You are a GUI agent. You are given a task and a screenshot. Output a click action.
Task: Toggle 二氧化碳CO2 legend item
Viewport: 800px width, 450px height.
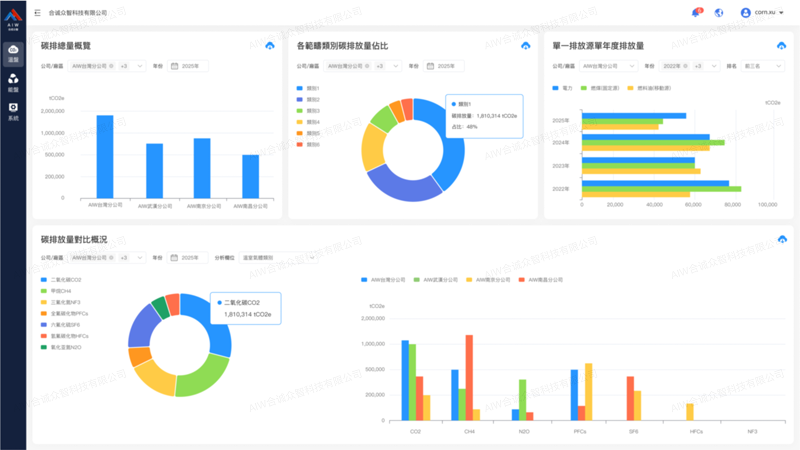pyautogui.click(x=61, y=280)
